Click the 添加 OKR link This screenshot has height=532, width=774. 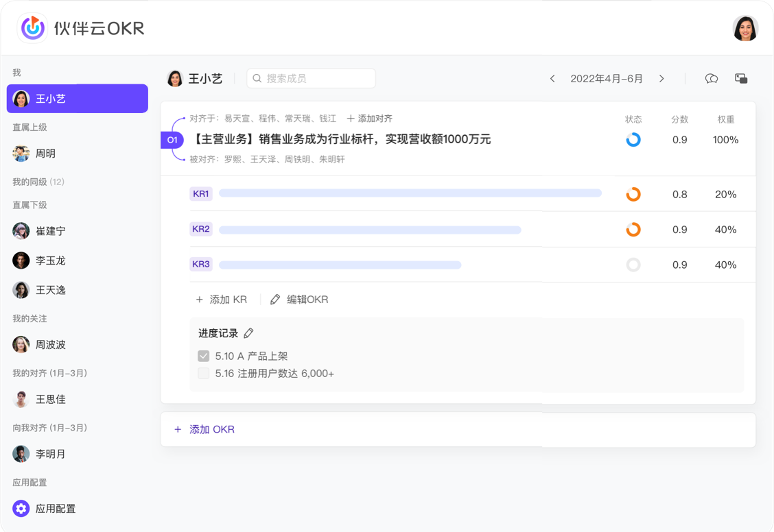[206, 429]
